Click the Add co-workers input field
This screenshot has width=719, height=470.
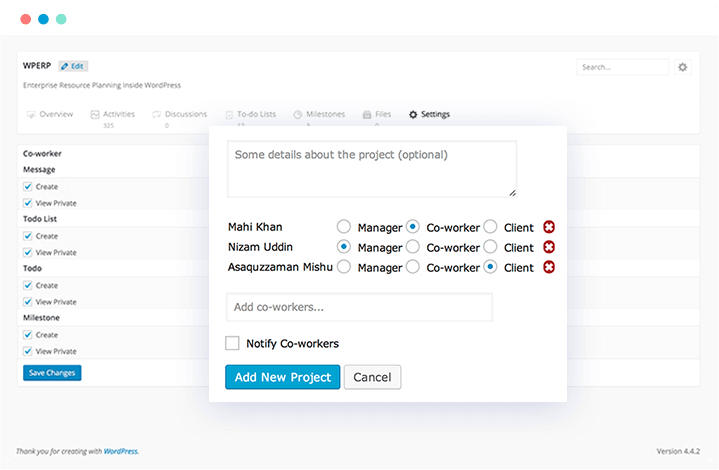click(x=359, y=307)
